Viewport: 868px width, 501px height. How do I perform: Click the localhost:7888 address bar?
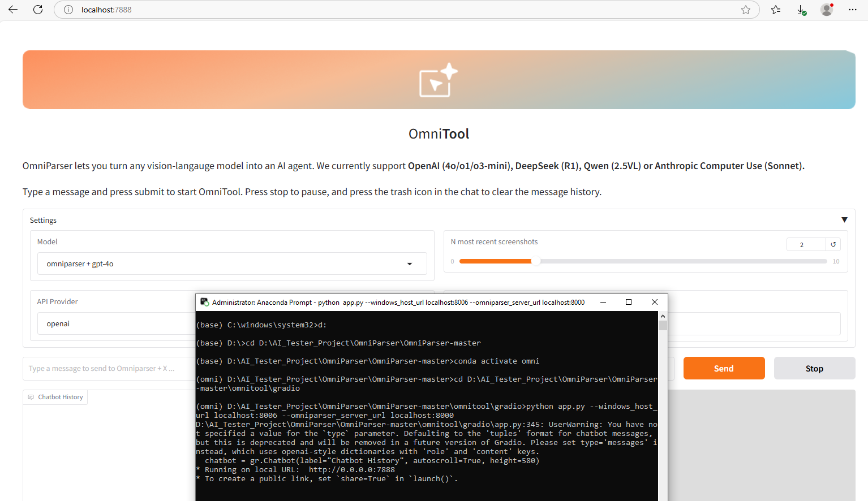(406, 10)
